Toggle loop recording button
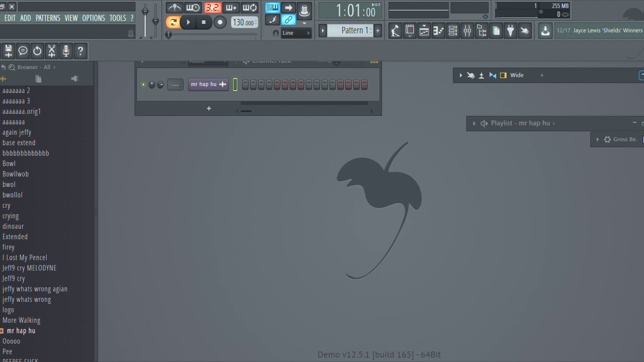 pos(250,8)
